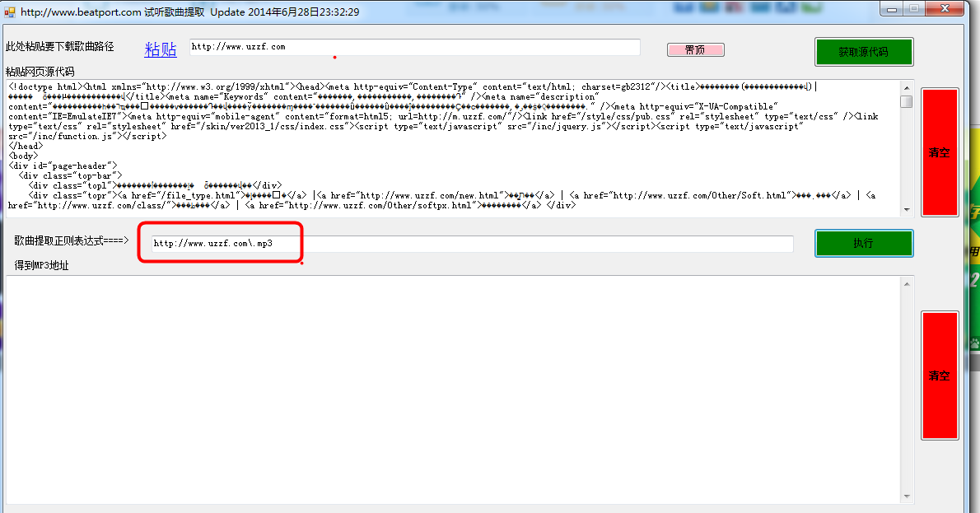Focus the song URL field containing http://www.uzzf.com

(414, 47)
